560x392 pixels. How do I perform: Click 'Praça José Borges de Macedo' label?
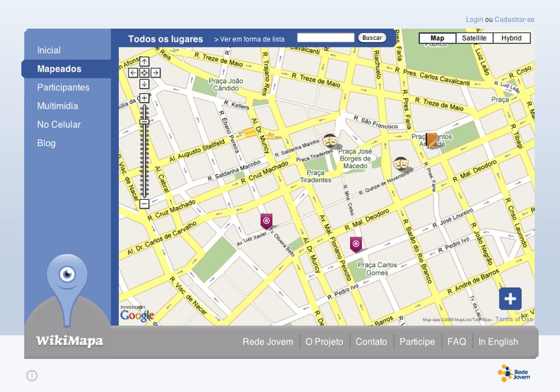(355, 159)
